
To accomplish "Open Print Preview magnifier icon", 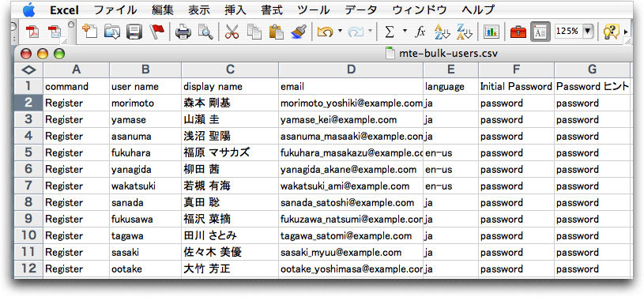I will [205, 32].
